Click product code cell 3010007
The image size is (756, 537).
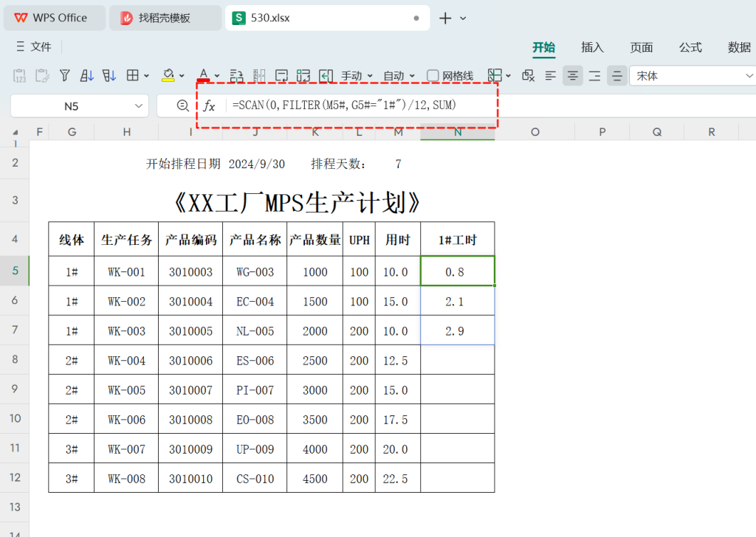190,390
